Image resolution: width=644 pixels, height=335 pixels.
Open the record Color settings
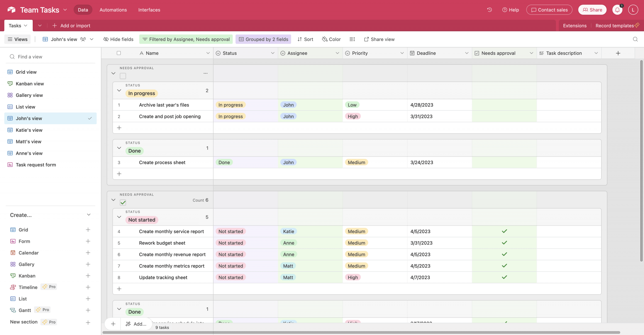[331, 39]
